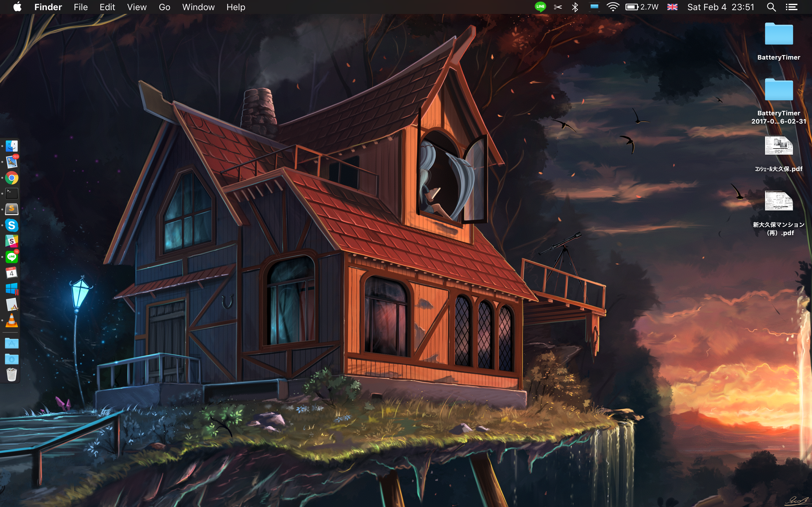Screen dimensions: 812x507
Task: Open Notification Center list icon
Action: coord(791,7)
